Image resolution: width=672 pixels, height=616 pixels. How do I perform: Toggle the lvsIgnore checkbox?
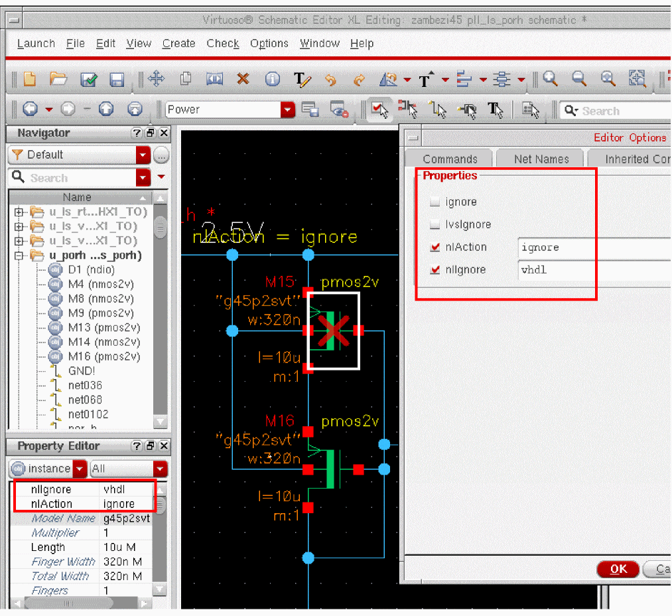coord(435,224)
